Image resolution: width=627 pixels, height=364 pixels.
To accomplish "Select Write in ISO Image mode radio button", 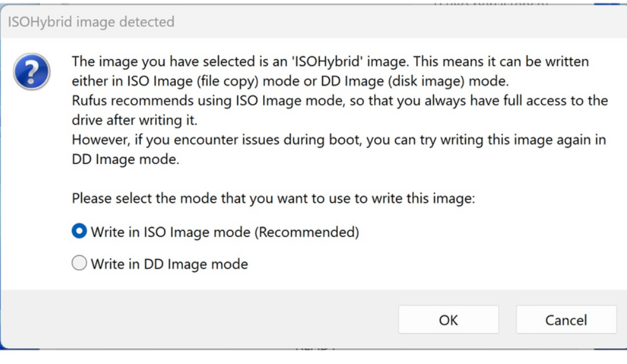I will (79, 233).
